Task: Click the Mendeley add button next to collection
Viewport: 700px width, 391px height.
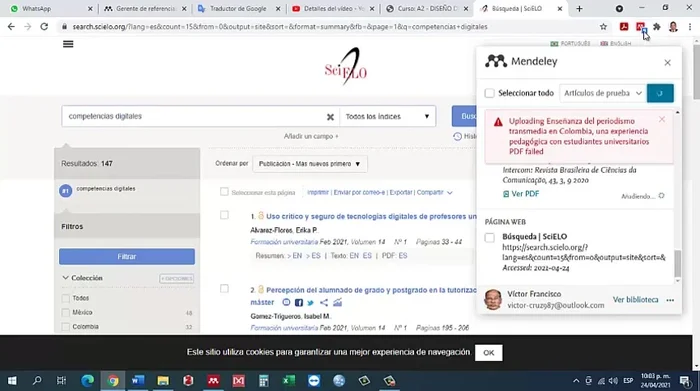Action: (660, 93)
